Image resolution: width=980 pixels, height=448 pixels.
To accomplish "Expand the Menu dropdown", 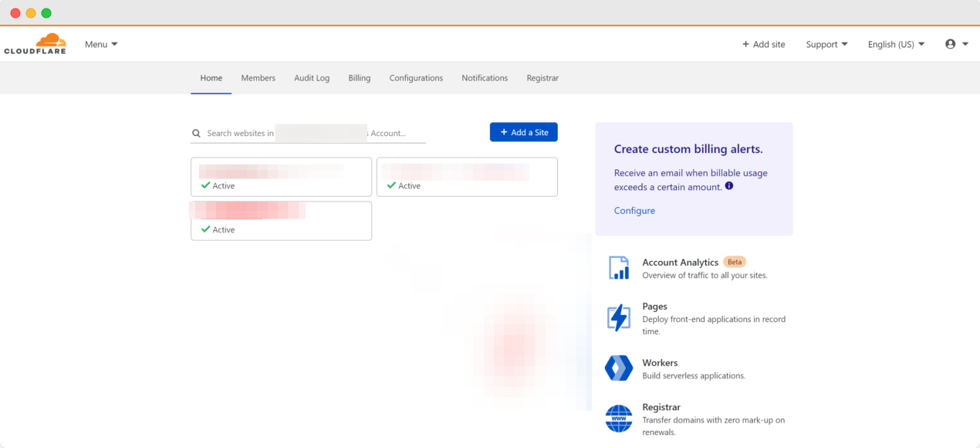I will (x=100, y=44).
